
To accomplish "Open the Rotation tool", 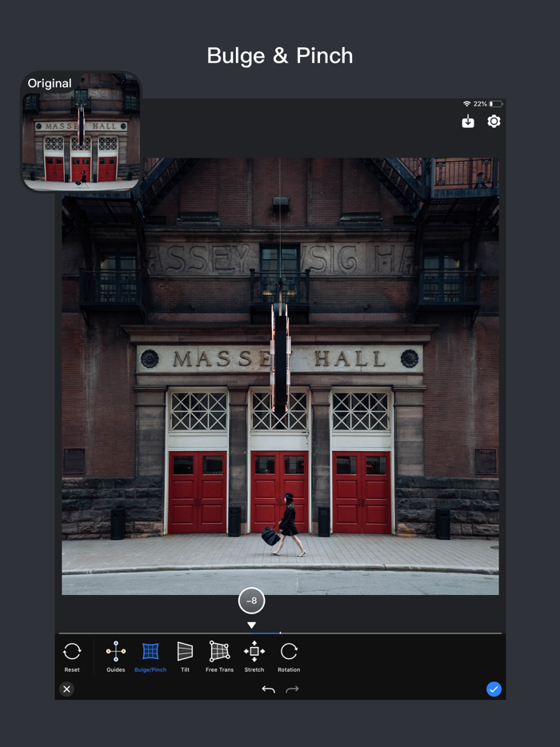I will (x=289, y=657).
